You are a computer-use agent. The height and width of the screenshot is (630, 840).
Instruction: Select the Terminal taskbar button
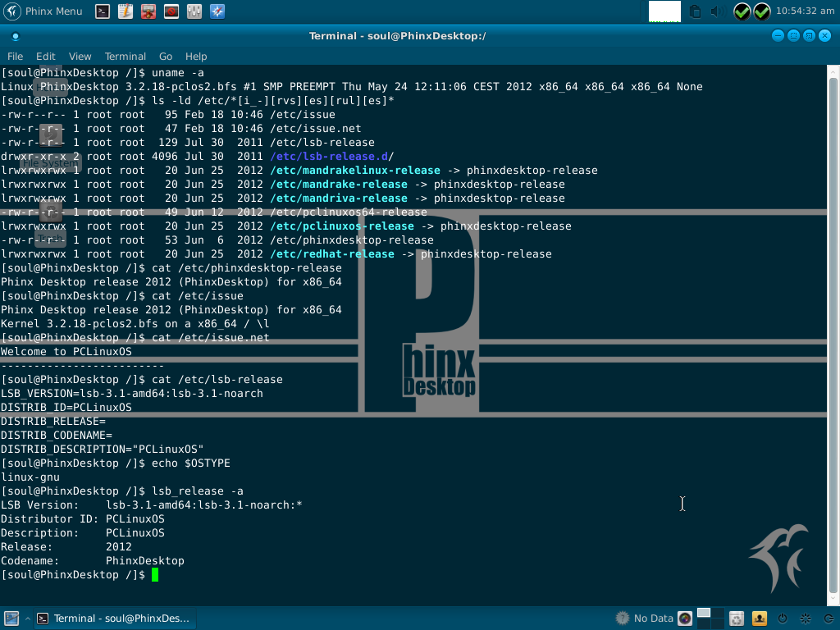114,619
